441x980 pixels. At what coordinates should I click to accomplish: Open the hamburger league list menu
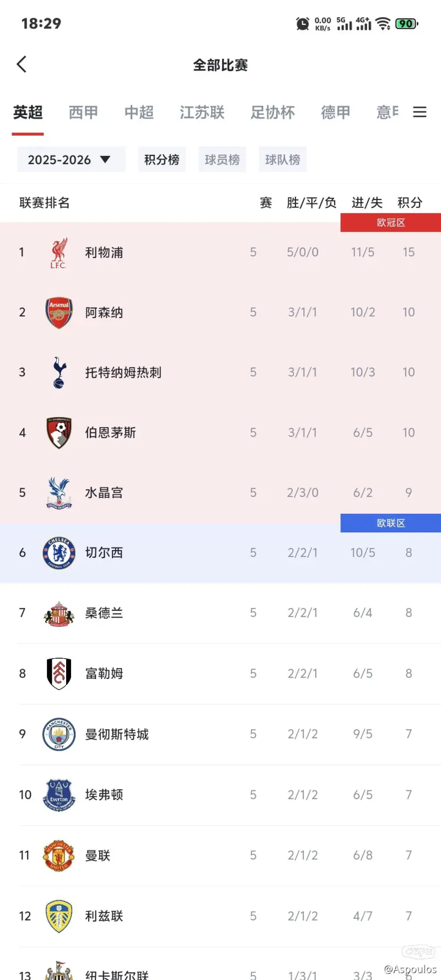click(x=420, y=112)
